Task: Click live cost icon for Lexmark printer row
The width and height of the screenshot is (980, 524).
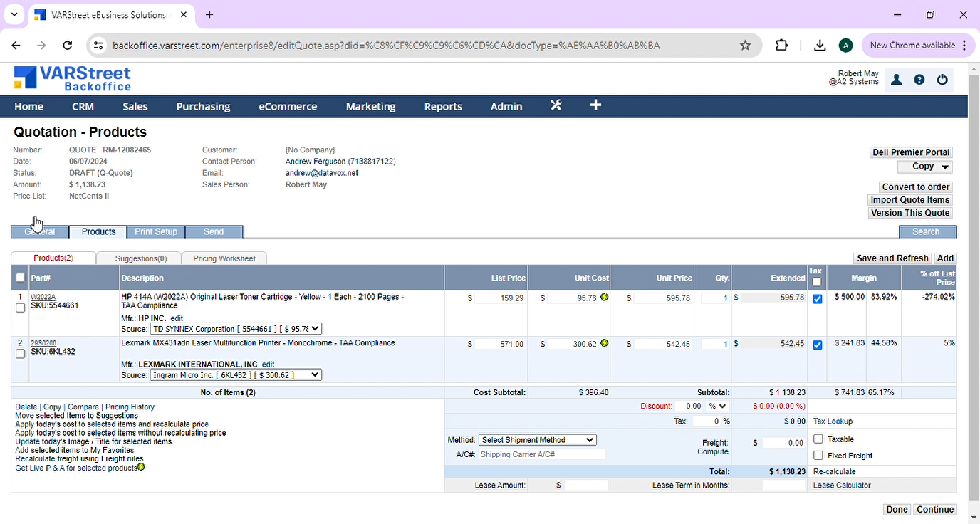Action: point(605,343)
